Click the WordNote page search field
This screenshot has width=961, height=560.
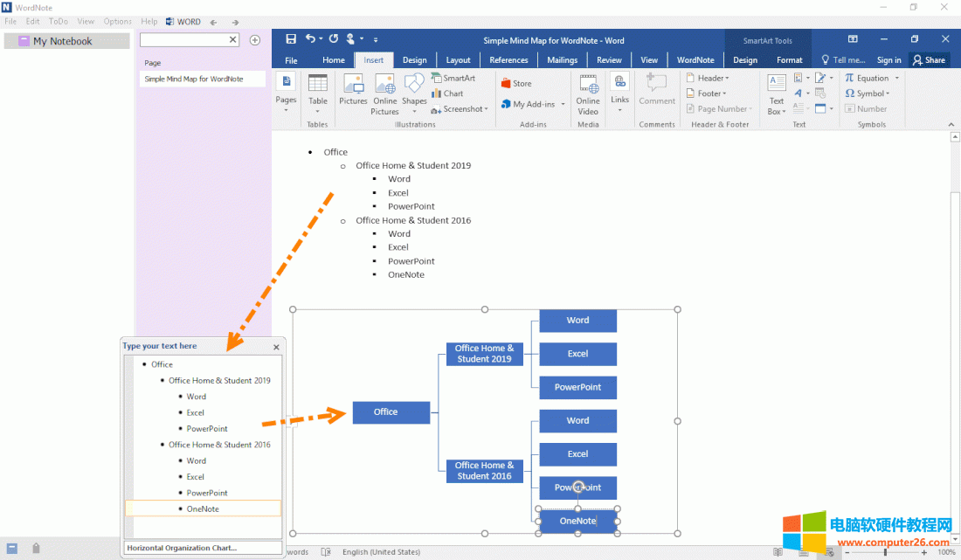point(183,40)
